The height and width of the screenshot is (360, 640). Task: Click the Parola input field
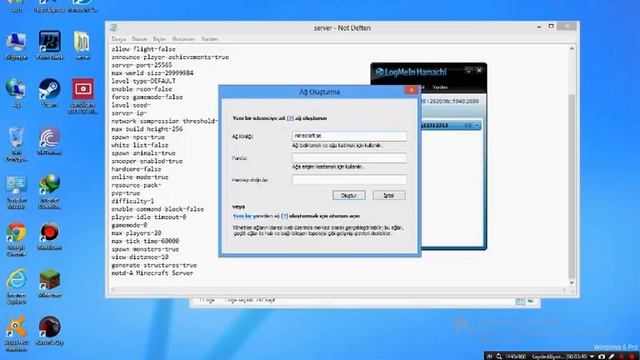coord(349,158)
